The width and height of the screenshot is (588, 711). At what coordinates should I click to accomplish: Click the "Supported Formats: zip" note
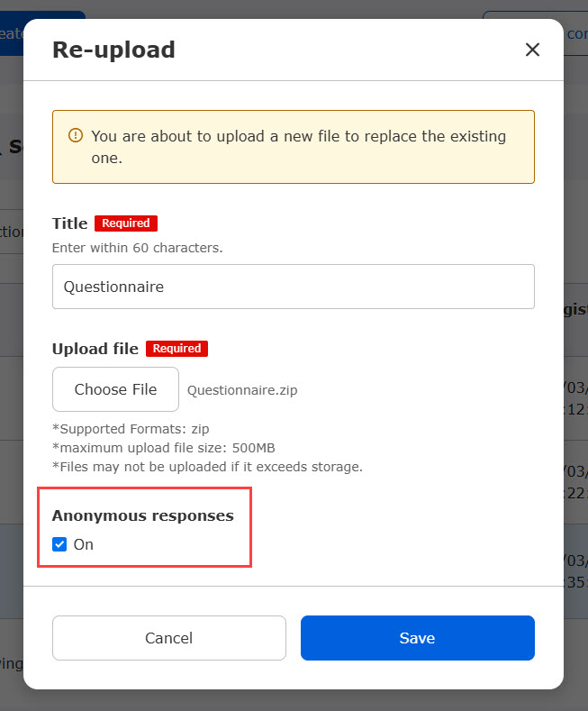pyautogui.click(x=131, y=430)
